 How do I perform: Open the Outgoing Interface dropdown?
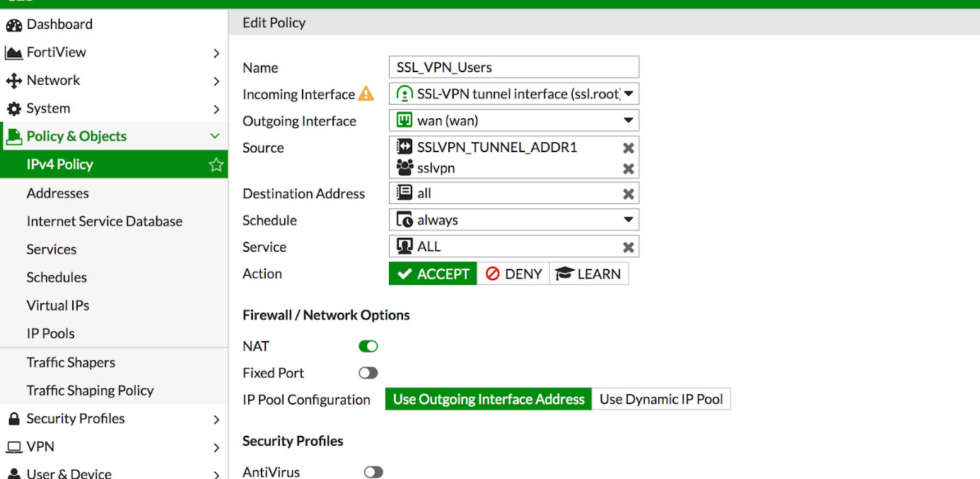[628, 120]
